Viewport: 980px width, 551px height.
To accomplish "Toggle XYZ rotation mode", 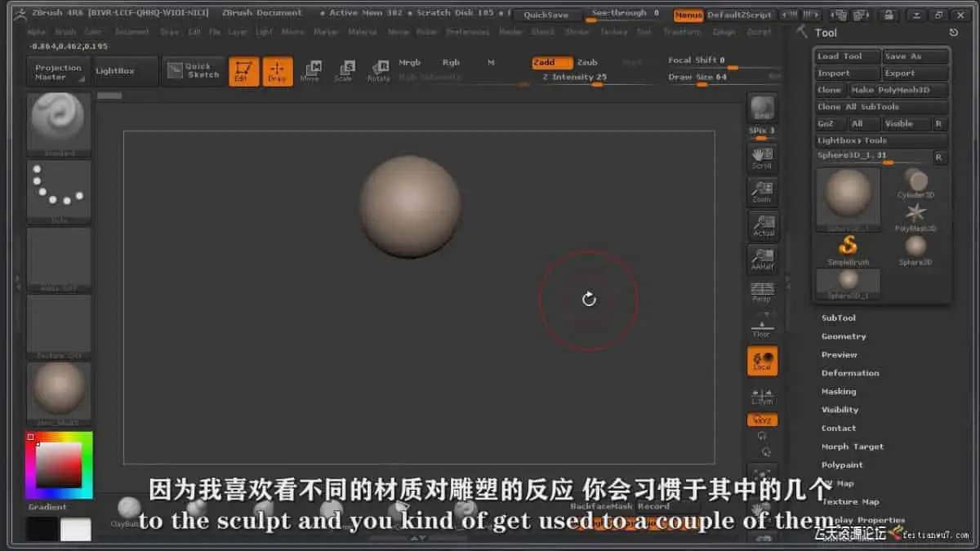I will coord(762,420).
